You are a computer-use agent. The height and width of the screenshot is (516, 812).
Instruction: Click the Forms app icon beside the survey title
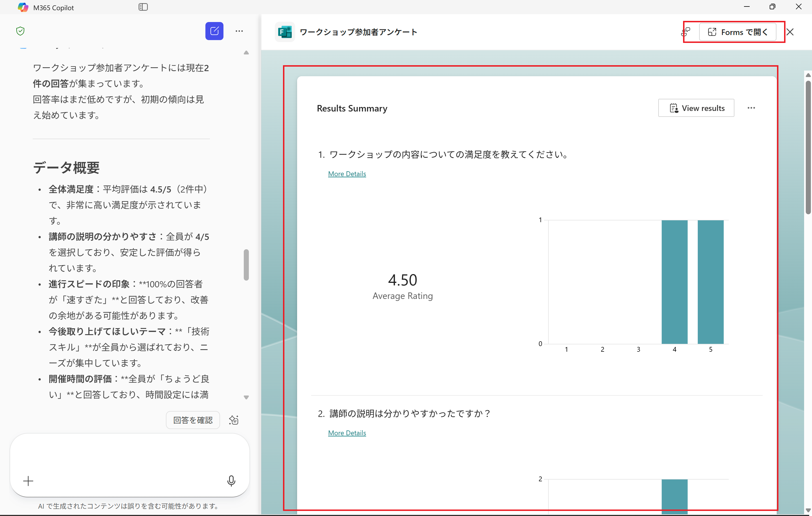click(285, 32)
